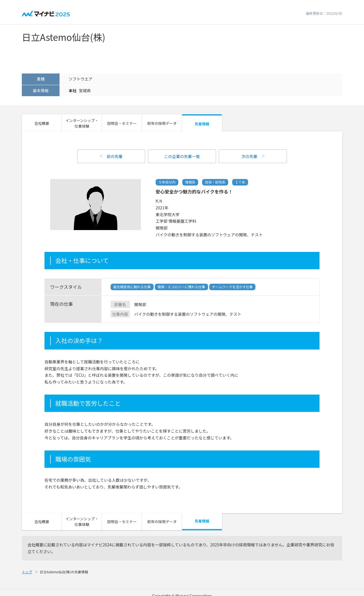364x596 pixels.
Task: Click the 技術・研究系 tag
Action: click(215, 182)
